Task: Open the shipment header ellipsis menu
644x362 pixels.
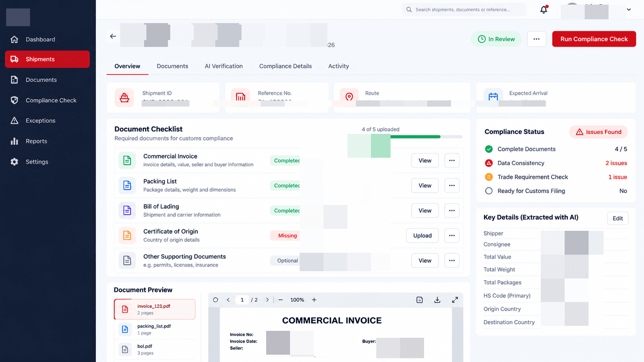Action: coord(537,39)
